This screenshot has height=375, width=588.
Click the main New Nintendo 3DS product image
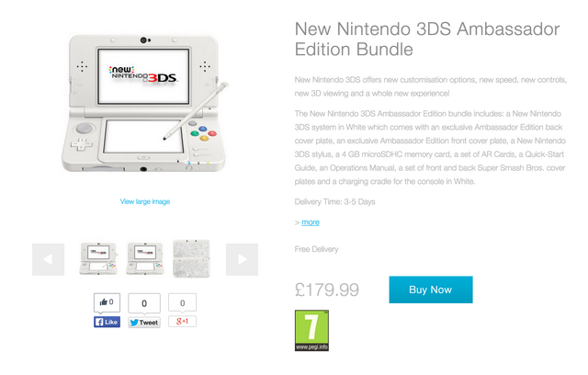[x=144, y=104]
